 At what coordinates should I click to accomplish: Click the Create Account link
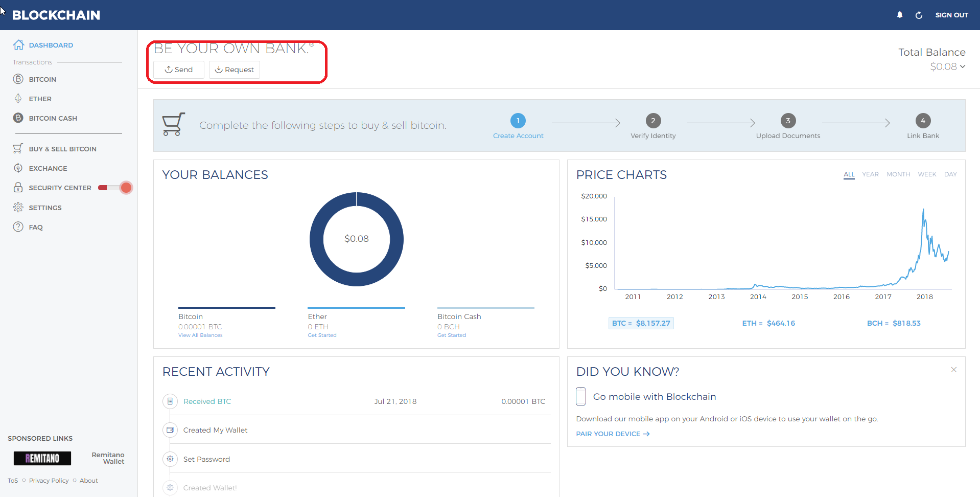pyautogui.click(x=518, y=135)
